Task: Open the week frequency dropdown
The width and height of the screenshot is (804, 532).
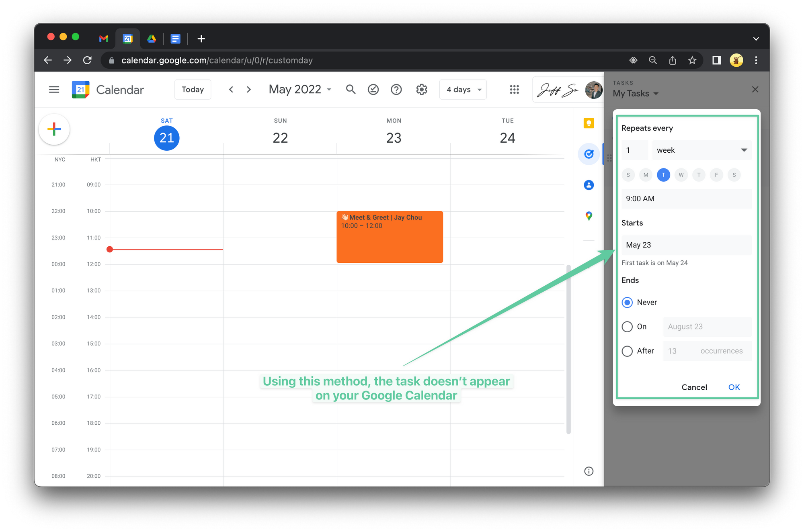Action: point(702,150)
